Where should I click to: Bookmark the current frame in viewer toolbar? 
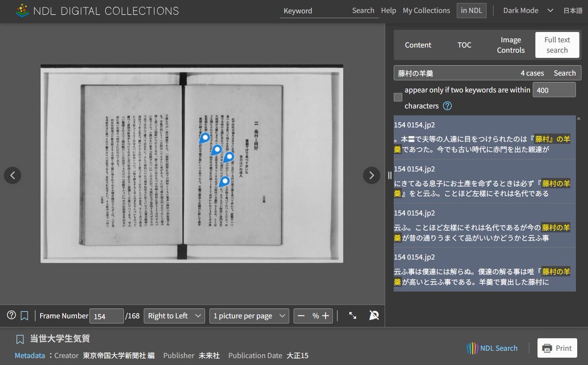pyautogui.click(x=24, y=316)
